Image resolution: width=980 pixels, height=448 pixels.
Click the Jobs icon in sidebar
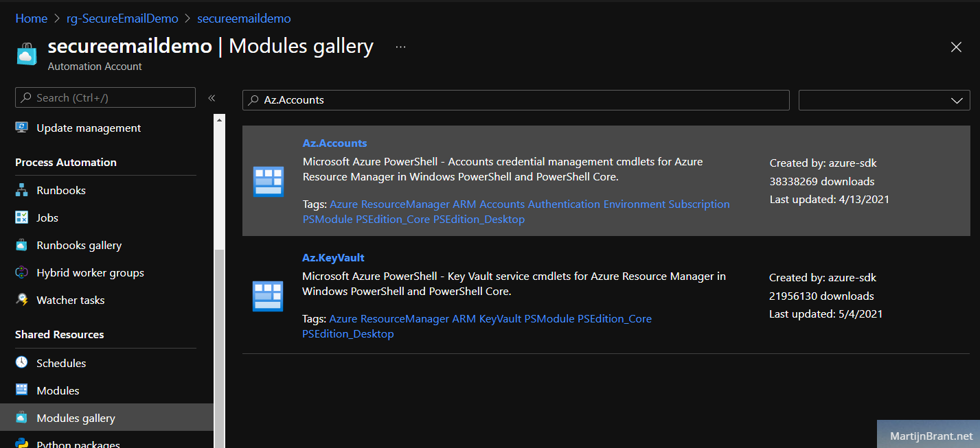[x=22, y=217]
